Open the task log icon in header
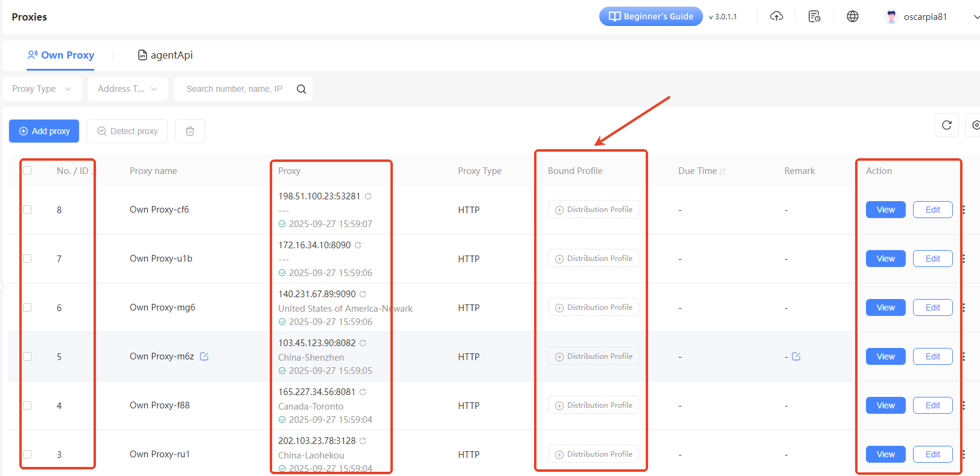 [814, 16]
